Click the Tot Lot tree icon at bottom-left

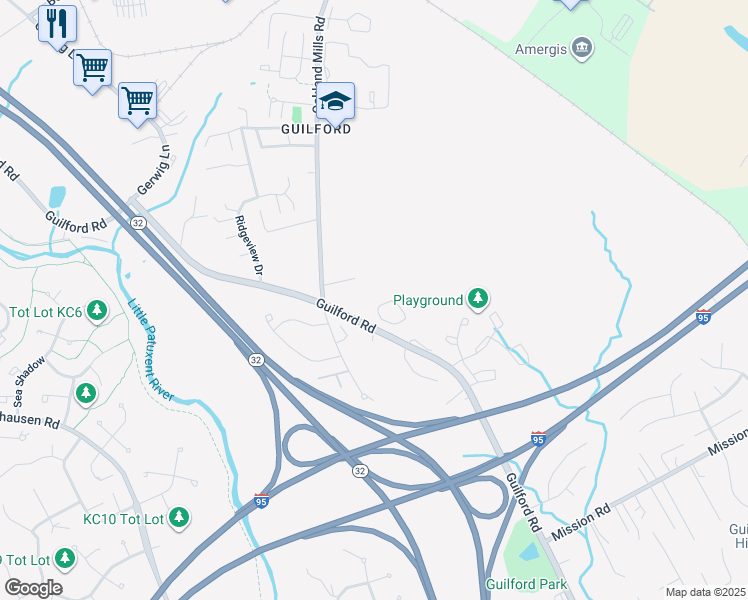click(64, 559)
